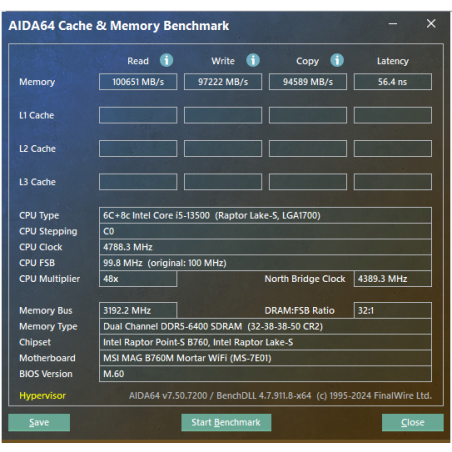
Task: Click the empty L2 Cache Write field
Action: coord(223,148)
